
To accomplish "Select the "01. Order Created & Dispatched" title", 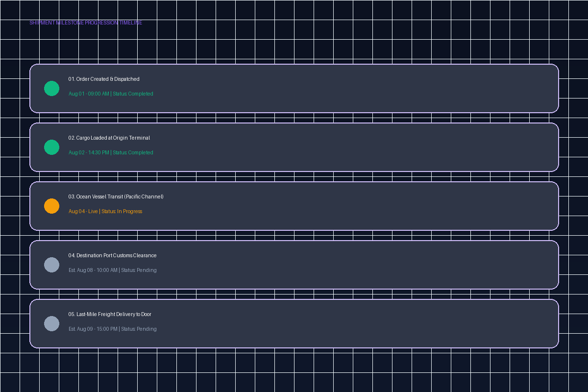I will [x=104, y=79].
